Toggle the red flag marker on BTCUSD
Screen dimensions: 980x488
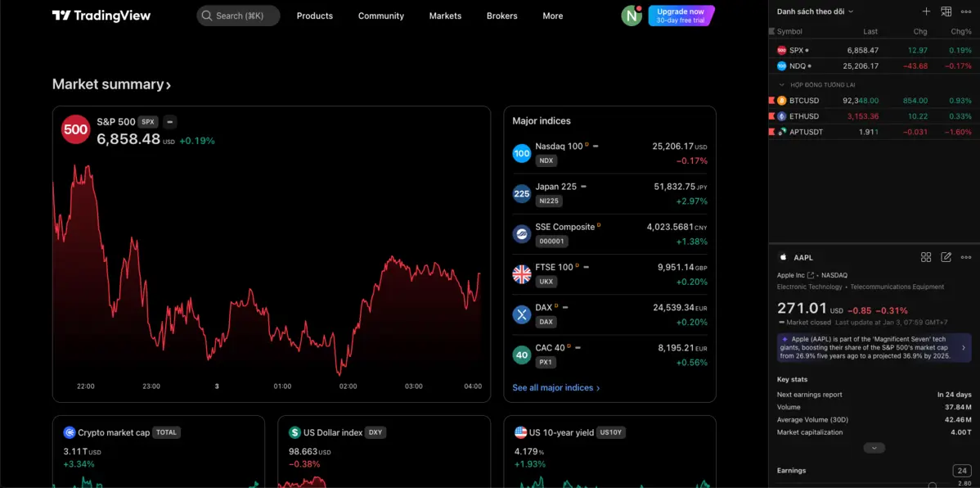click(771, 100)
